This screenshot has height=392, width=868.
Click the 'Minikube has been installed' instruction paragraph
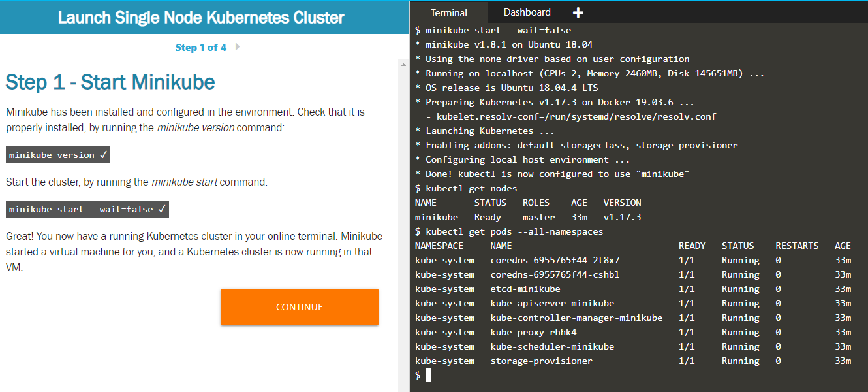point(185,120)
